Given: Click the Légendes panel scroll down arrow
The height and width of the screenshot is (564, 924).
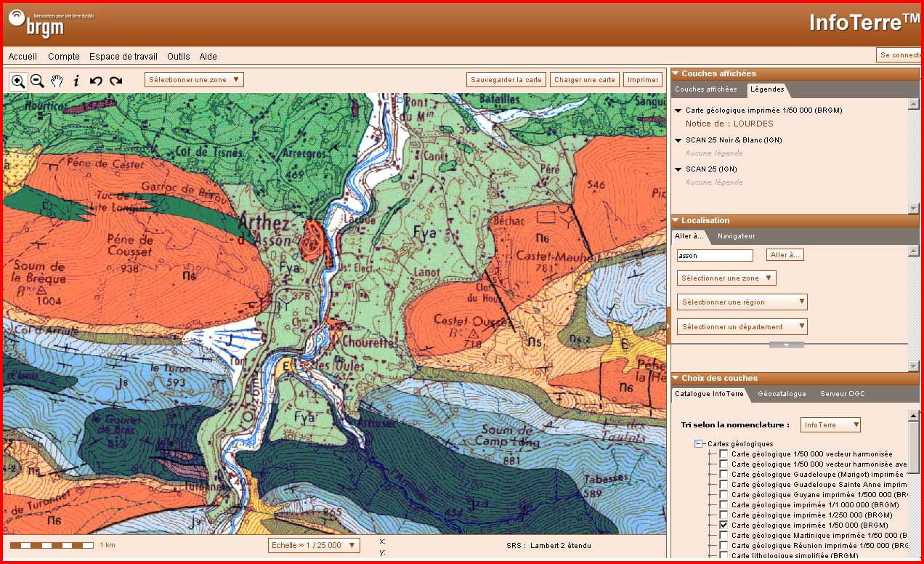Looking at the screenshot, I should [x=914, y=208].
